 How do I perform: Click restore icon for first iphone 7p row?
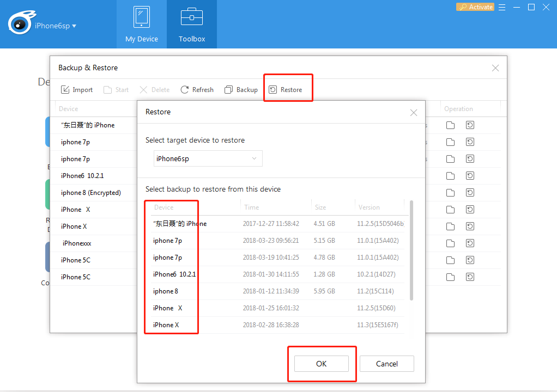click(x=470, y=142)
